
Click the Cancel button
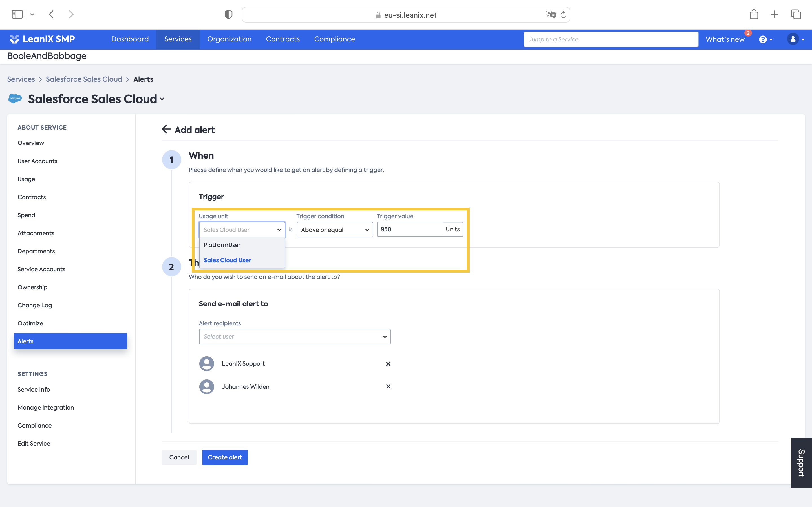tap(179, 457)
